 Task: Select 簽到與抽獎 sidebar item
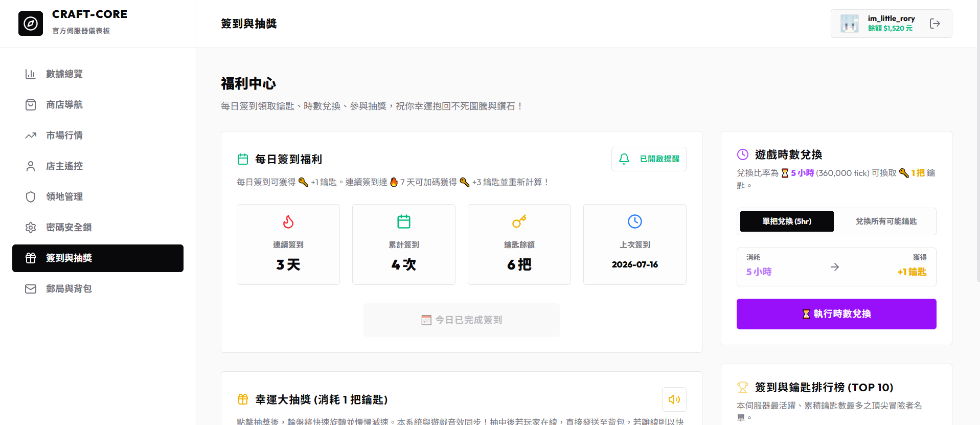point(98,258)
